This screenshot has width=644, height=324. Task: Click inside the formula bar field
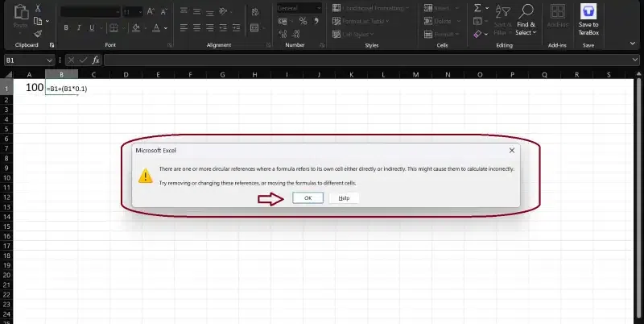point(368,60)
